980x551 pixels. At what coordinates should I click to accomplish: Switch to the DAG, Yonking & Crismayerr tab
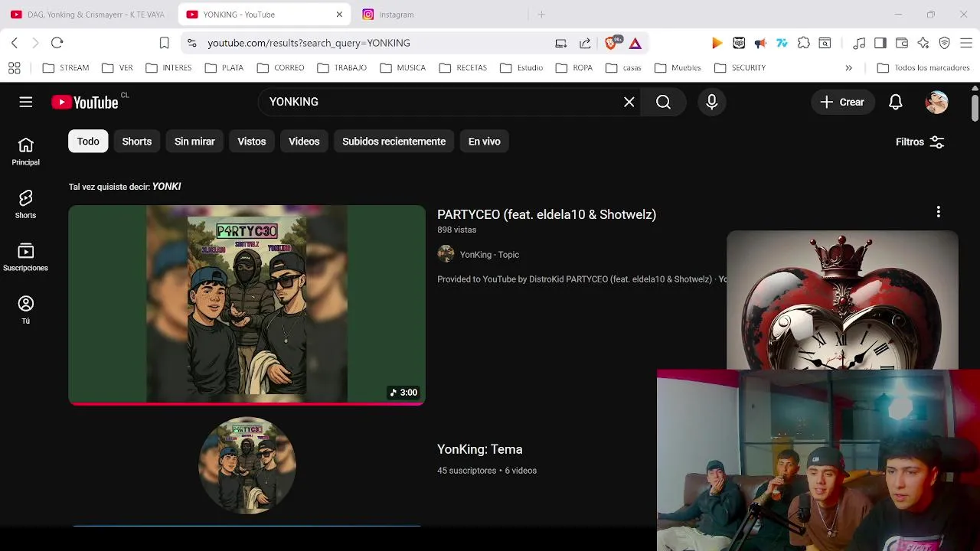coord(88,15)
